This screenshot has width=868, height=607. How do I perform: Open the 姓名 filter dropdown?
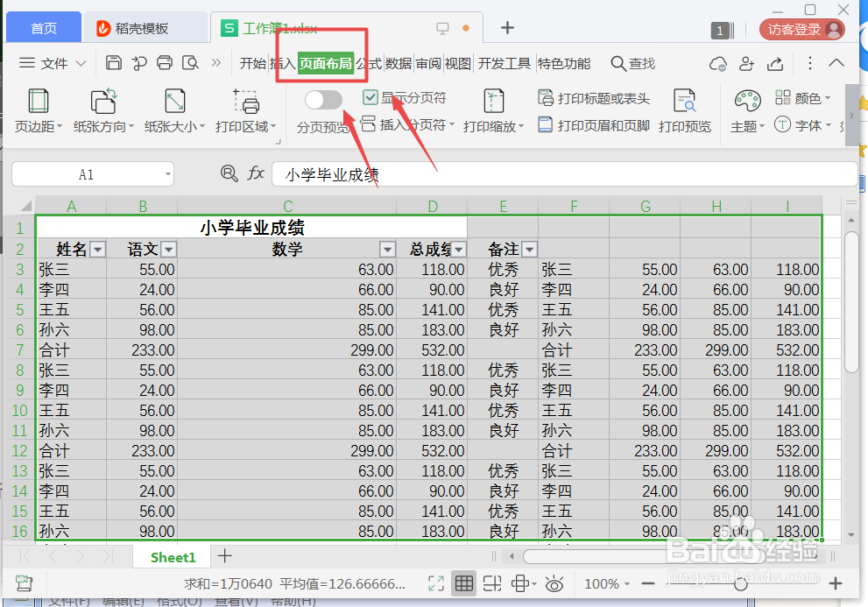pyautogui.click(x=98, y=250)
